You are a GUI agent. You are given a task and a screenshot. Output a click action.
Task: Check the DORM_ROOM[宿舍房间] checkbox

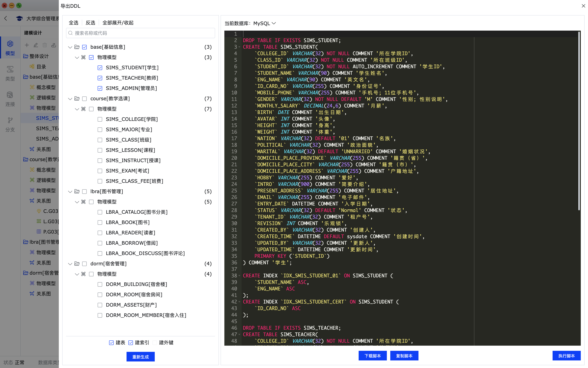click(x=100, y=295)
